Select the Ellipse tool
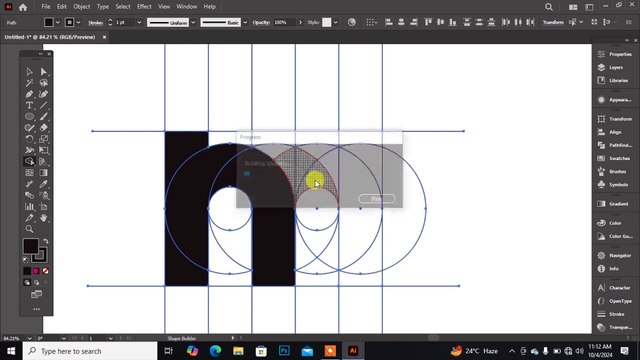 click(29, 117)
